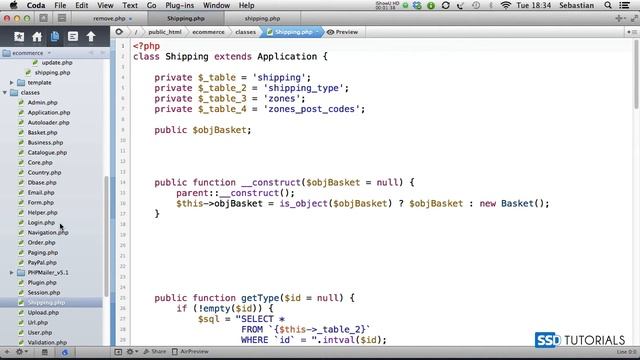Open Session.php in file tree

coord(44,293)
